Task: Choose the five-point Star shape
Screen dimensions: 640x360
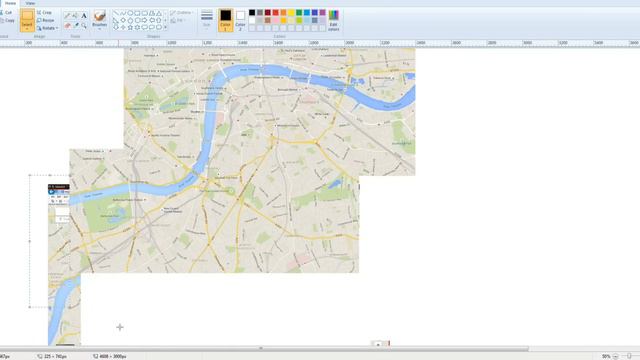Action: 130,27
